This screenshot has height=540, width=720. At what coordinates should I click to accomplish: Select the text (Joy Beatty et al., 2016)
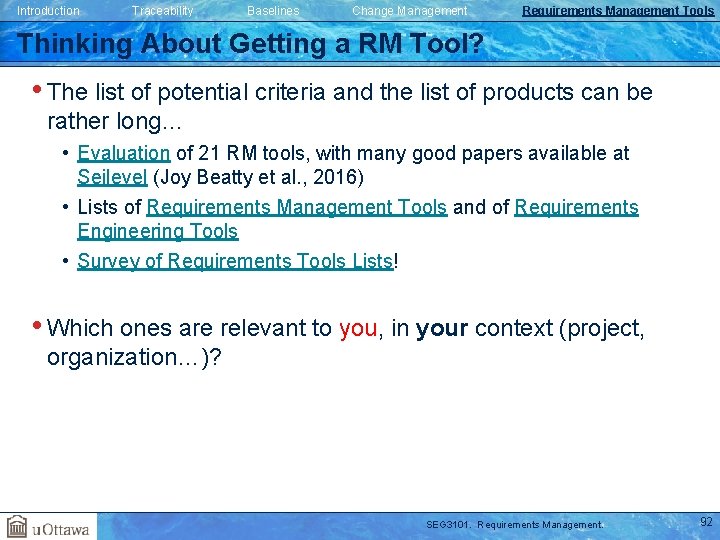(x=258, y=177)
